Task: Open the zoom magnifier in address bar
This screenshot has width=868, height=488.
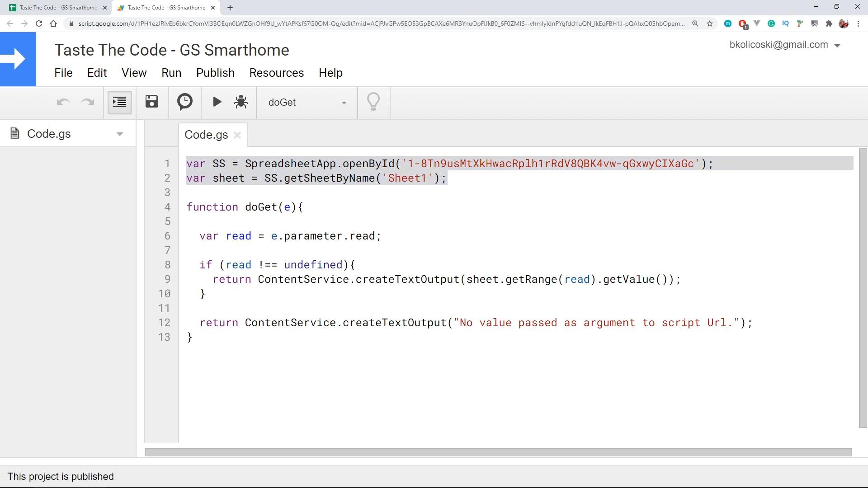Action: point(695,23)
